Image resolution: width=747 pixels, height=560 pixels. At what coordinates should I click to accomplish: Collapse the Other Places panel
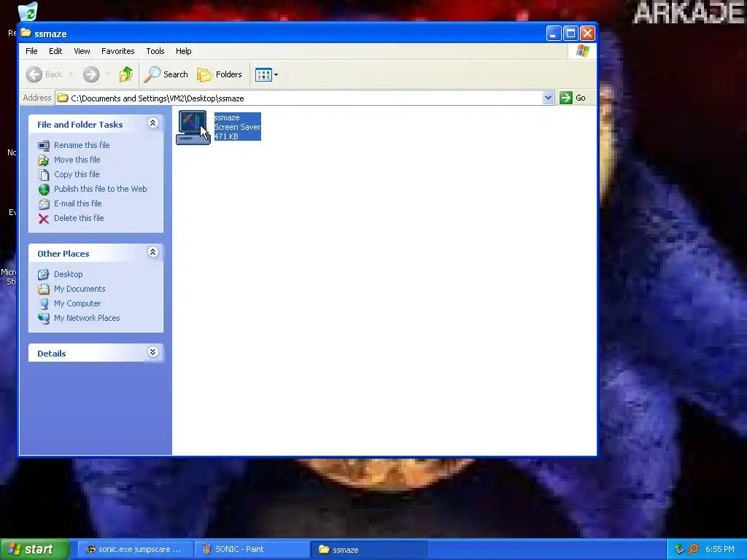(152, 252)
